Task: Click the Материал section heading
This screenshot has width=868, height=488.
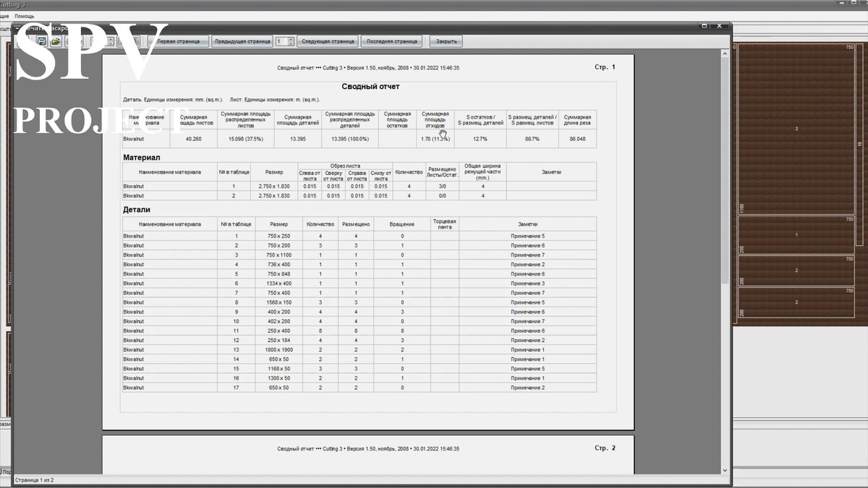Action: (142, 157)
